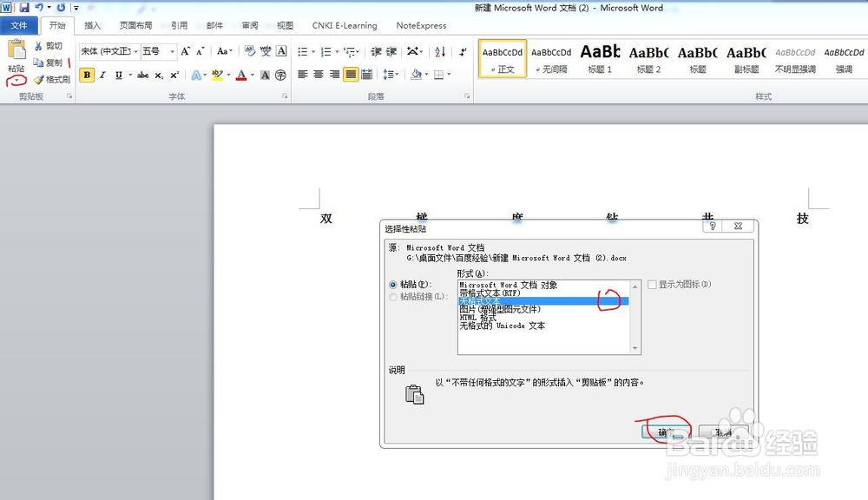The image size is (868, 500).
Task: Open the bullet list icon
Action: click(303, 50)
